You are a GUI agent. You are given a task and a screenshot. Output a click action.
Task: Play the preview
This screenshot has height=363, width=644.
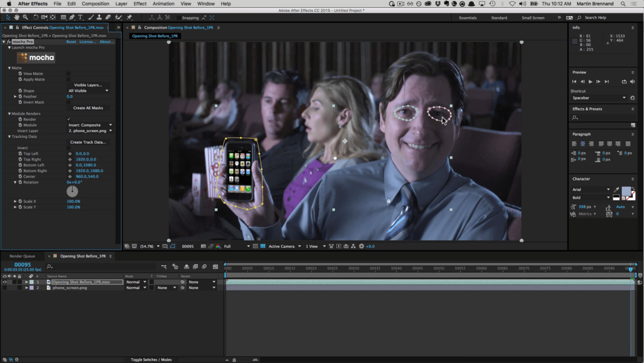(591, 82)
